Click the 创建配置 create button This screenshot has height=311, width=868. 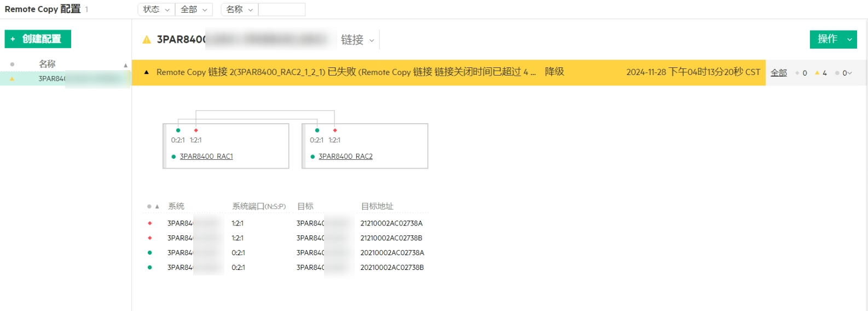click(x=38, y=39)
